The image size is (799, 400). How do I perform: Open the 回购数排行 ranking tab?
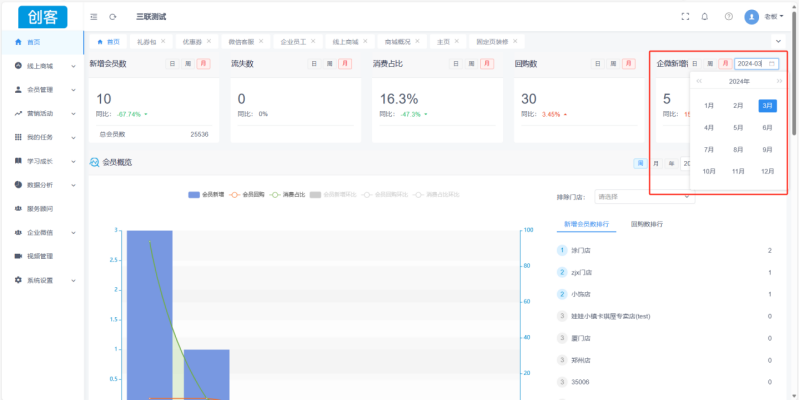(647, 224)
